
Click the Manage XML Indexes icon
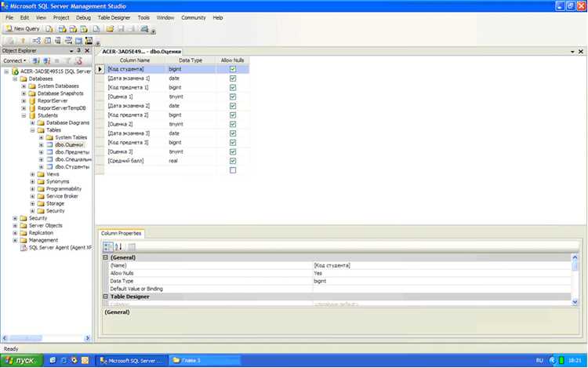pos(68,41)
